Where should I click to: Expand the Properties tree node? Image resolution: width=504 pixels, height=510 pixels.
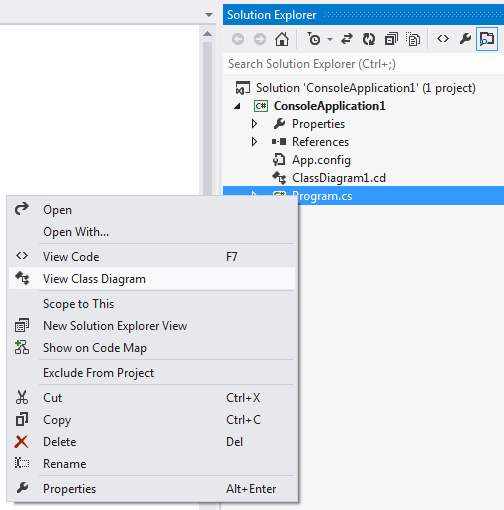[x=254, y=124]
